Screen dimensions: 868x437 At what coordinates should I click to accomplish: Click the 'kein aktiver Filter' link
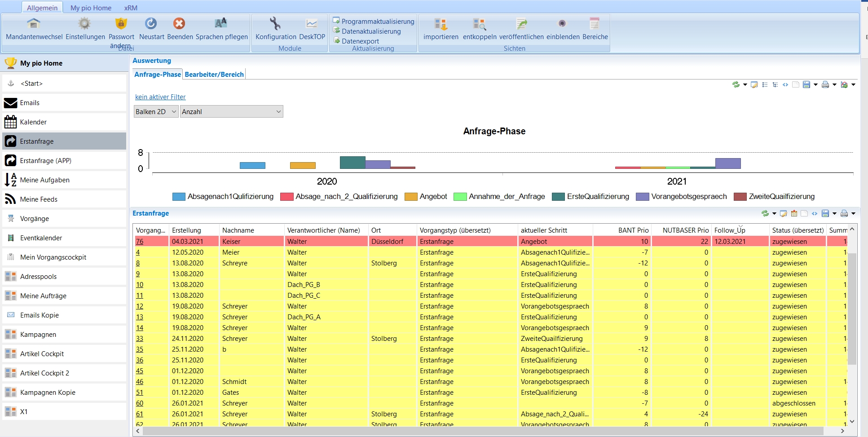(160, 97)
